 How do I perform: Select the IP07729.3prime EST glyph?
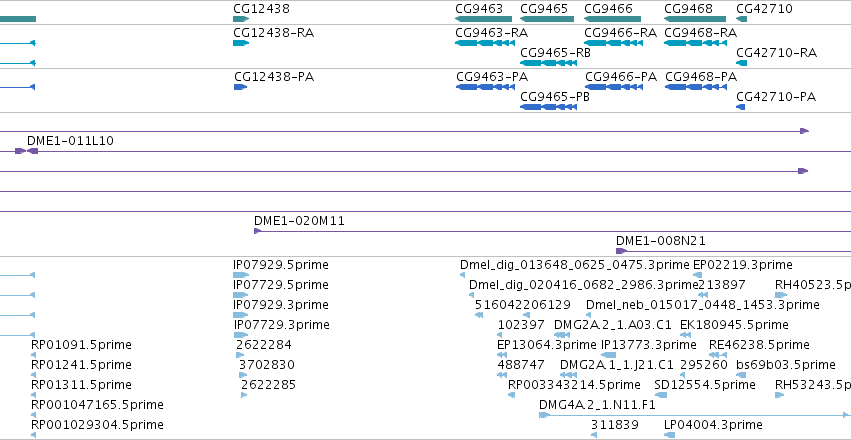click(x=240, y=335)
